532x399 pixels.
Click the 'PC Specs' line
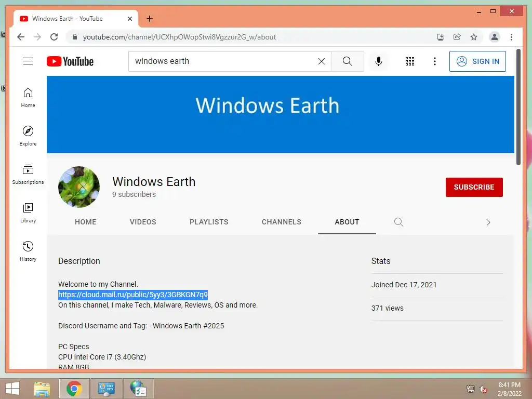[74, 347]
